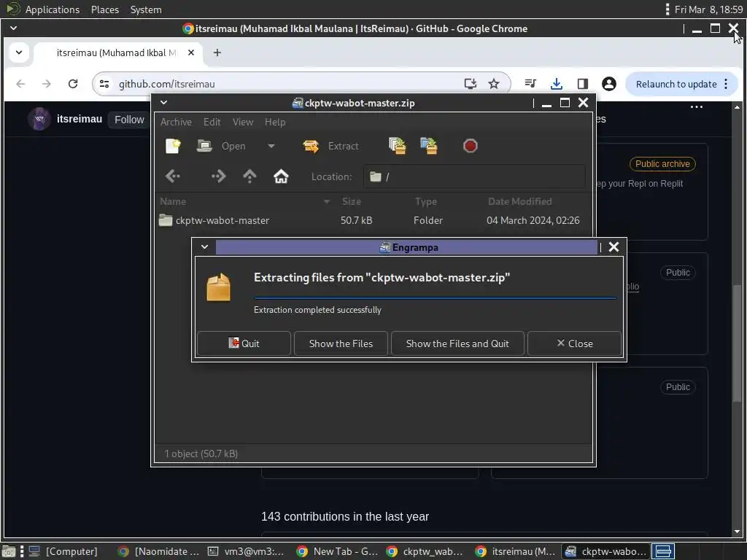Open the Engrampa dialog window menu chevron
Image resolution: width=747 pixels, height=560 pixels.
point(204,247)
